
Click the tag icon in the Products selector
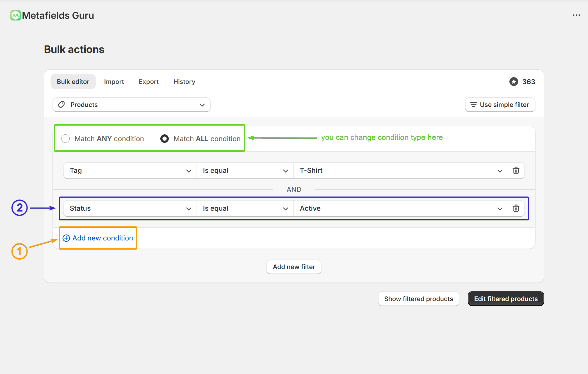click(61, 105)
